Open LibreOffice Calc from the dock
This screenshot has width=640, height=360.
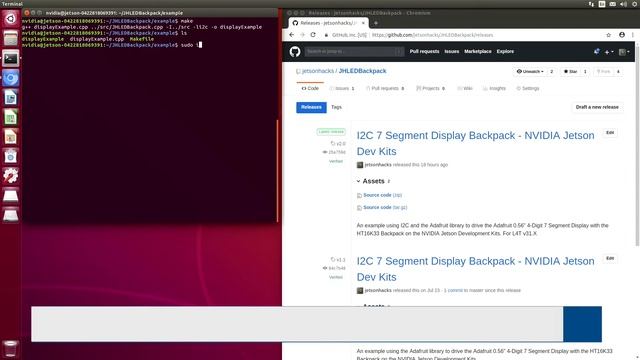pyautogui.click(x=11, y=117)
